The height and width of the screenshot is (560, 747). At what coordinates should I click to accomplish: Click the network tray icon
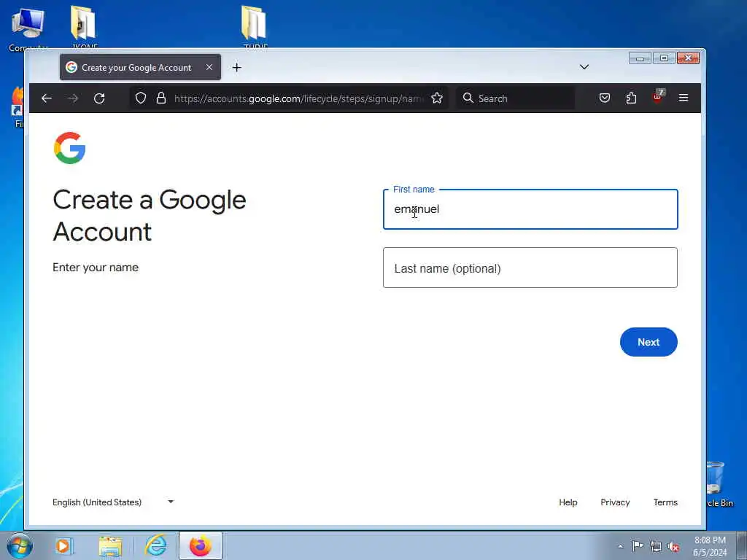[x=656, y=547]
